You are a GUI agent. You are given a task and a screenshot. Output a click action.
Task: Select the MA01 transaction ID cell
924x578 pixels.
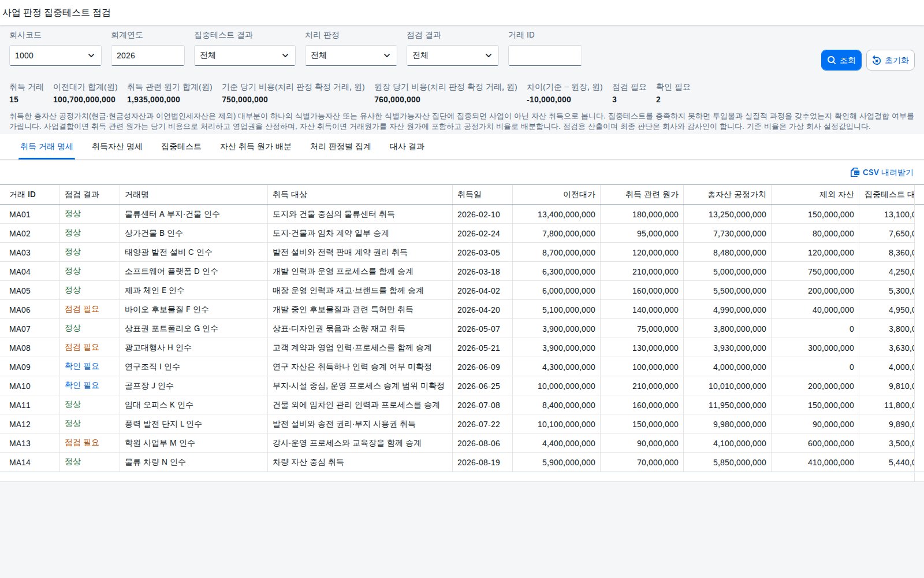[30, 214]
